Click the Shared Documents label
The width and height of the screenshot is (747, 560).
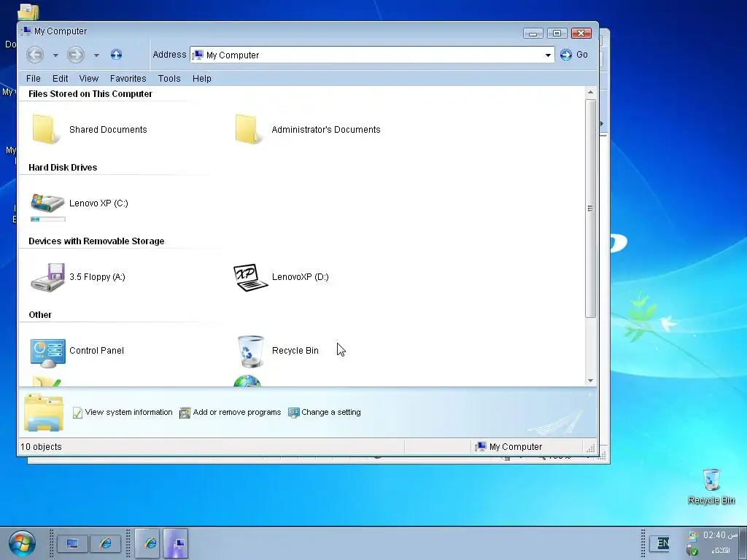point(108,130)
